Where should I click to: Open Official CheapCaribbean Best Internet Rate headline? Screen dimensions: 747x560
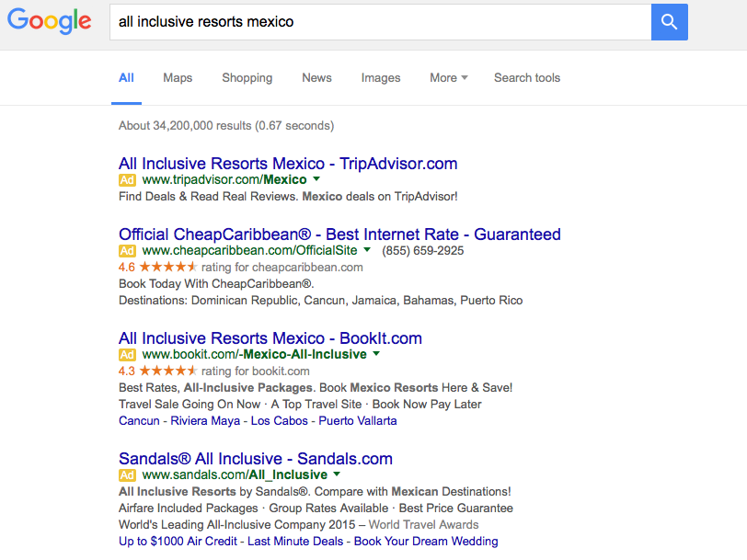pos(339,234)
